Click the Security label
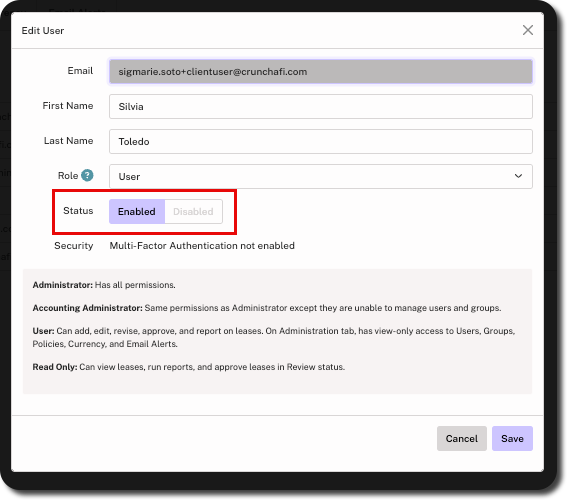The width and height of the screenshot is (567, 500). click(74, 246)
